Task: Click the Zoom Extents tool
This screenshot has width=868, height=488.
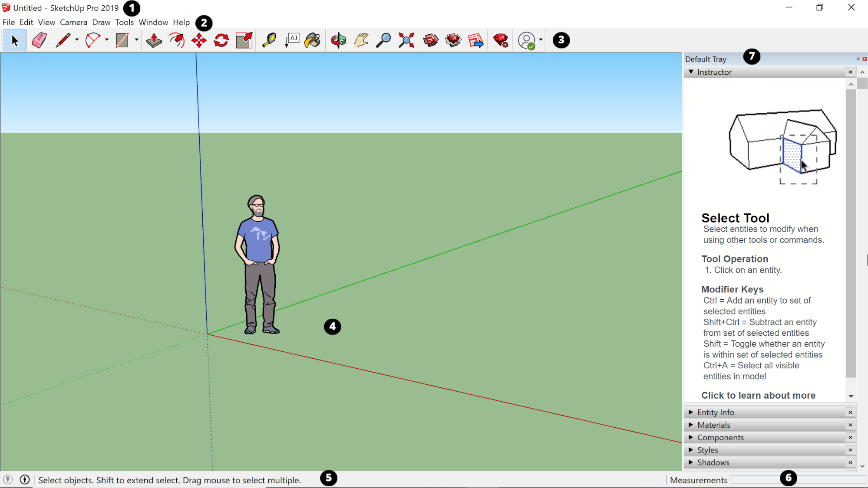Action: 406,40
